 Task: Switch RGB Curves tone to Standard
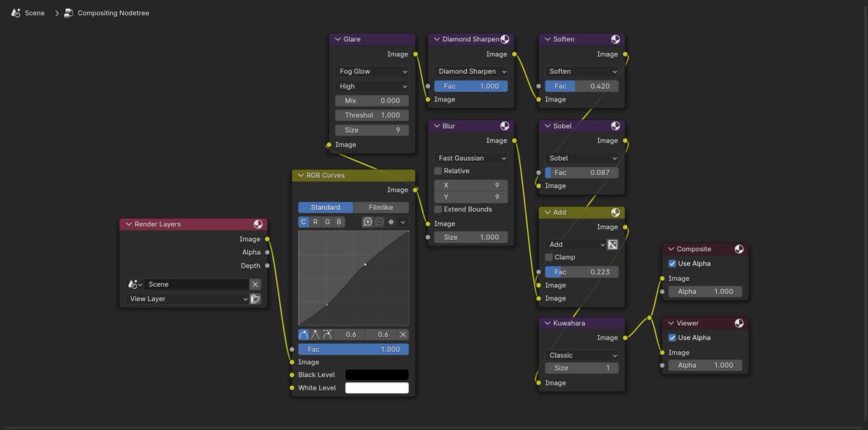(x=325, y=208)
